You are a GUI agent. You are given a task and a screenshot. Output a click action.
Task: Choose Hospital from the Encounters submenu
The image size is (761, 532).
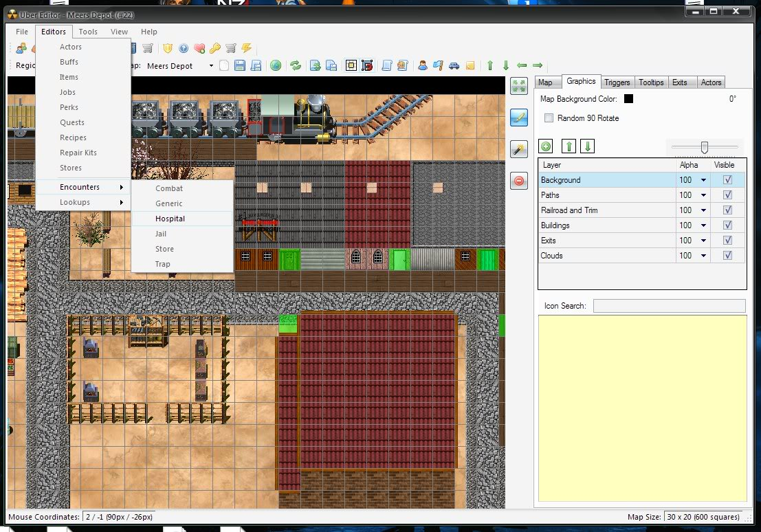pyautogui.click(x=170, y=219)
